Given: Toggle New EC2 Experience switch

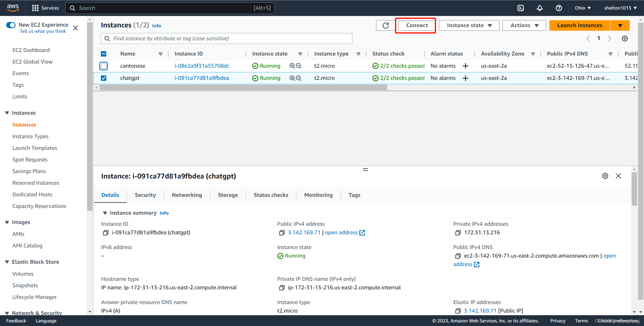Looking at the screenshot, I should point(11,25).
